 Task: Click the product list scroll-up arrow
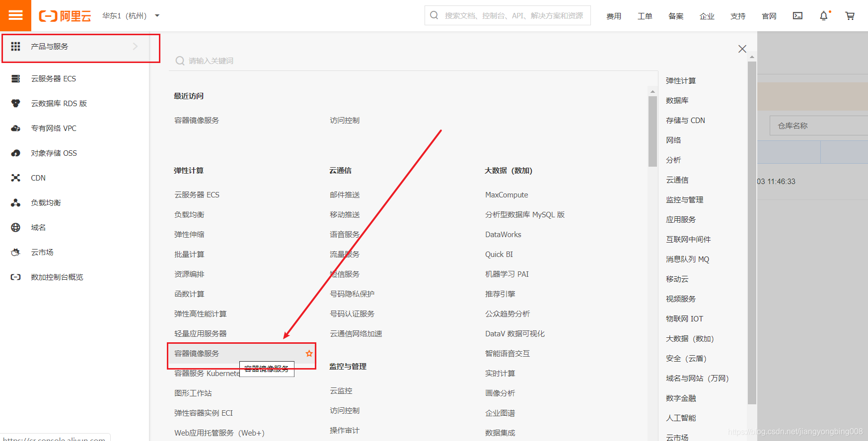[x=652, y=92]
